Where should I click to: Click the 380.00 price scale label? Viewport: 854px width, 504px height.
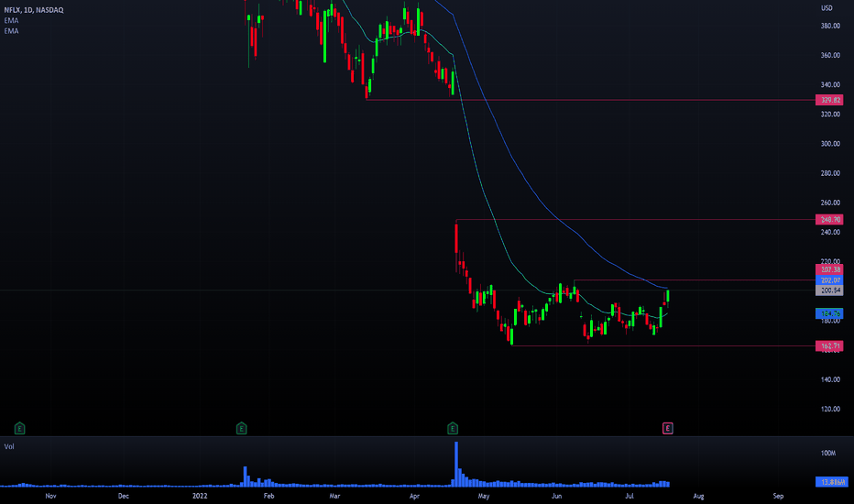pos(830,26)
